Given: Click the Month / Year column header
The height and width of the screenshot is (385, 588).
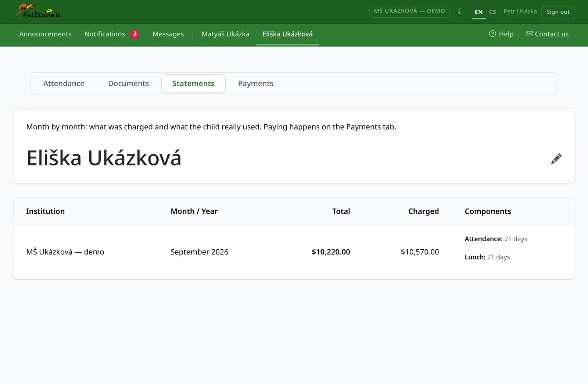Looking at the screenshot, I should [194, 211].
